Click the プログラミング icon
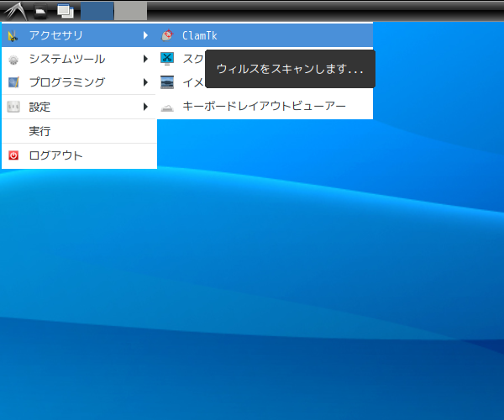Screen dimensions: 504x420 (13, 82)
